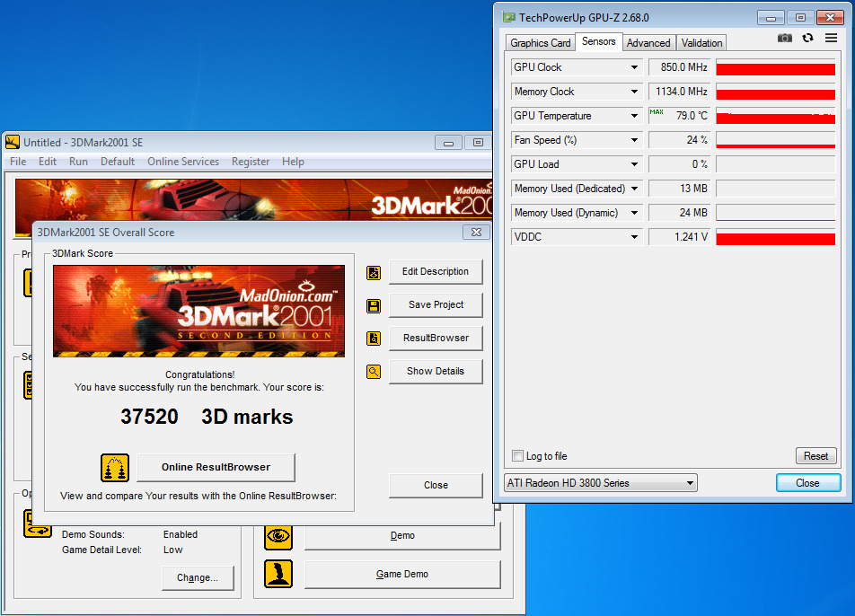Click the Edit Description icon
Image resolution: width=855 pixels, height=616 pixels.
(x=374, y=273)
